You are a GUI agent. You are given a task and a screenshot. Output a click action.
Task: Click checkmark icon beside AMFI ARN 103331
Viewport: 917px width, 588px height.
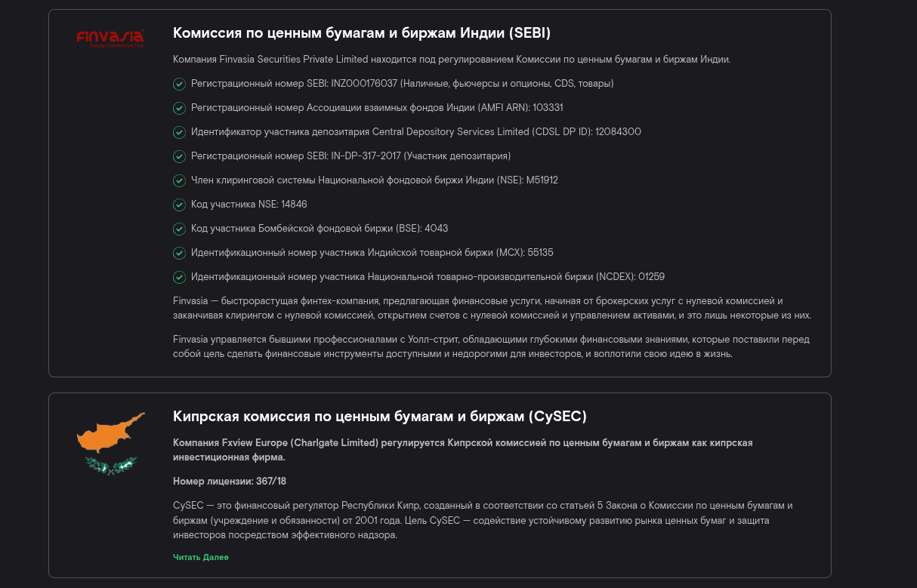point(179,108)
